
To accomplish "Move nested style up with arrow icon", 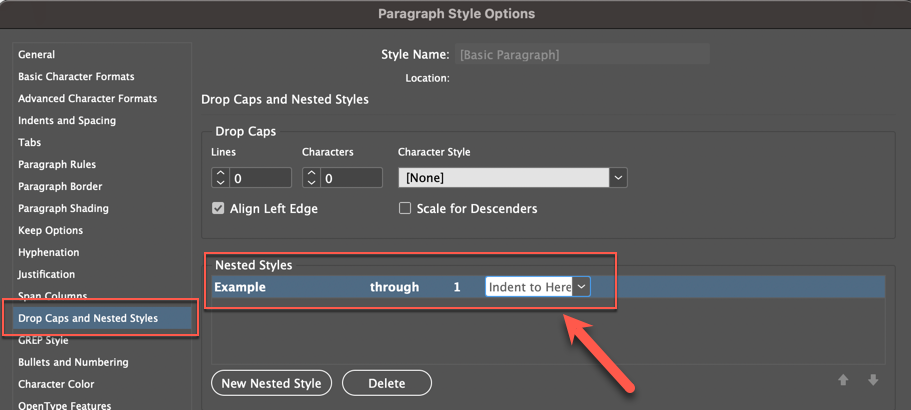I will click(x=843, y=380).
